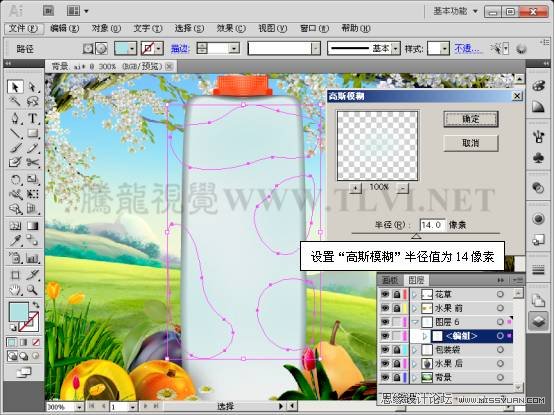Viewport: 555px width, 415px height.
Task: Select the Column Graph tool
Action: tap(32, 257)
